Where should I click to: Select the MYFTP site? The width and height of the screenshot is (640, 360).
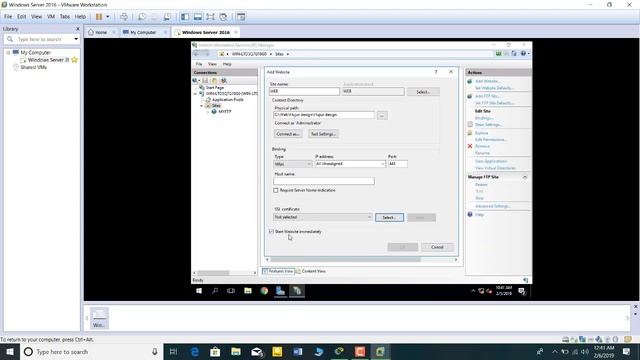click(x=224, y=111)
